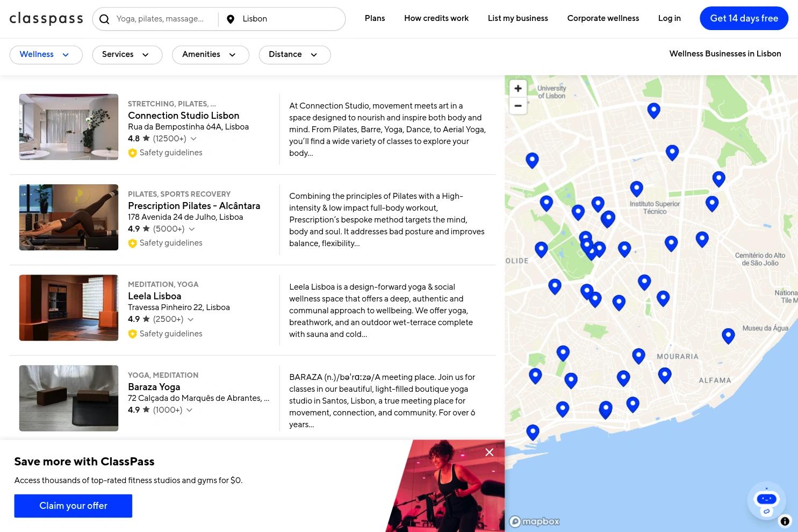The width and height of the screenshot is (798, 532).
Task: Click the "YOGA, MEDITATION" category label
Action: click(x=163, y=376)
